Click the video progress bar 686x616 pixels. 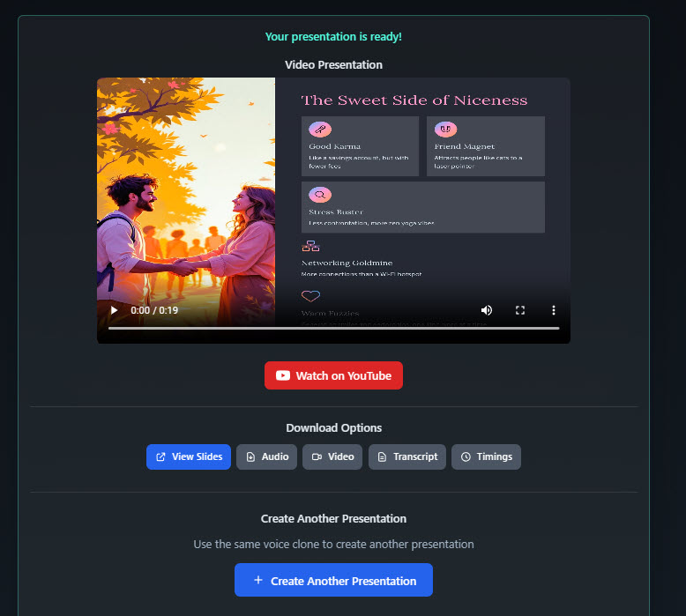[333, 328]
